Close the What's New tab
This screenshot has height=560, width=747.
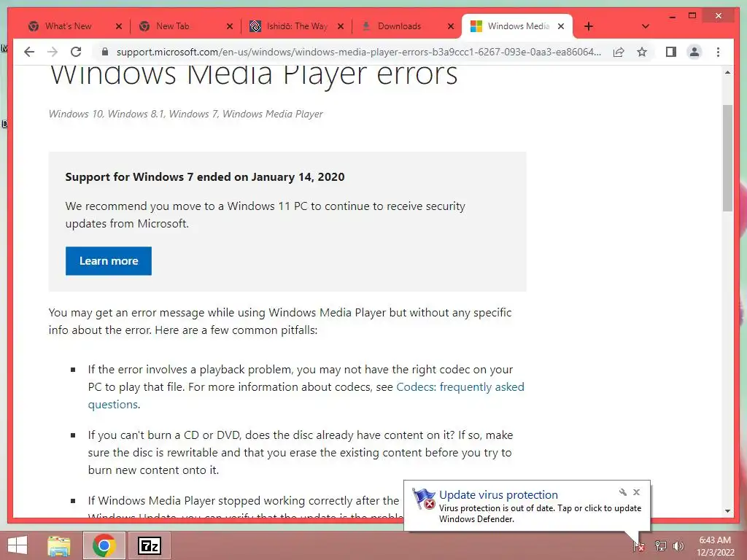(x=119, y=27)
